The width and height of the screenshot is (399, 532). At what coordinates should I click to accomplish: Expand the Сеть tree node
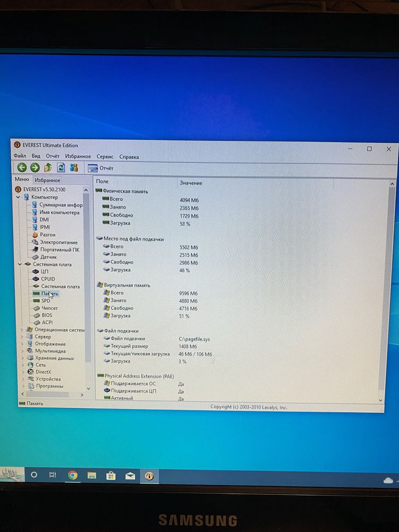coord(22,365)
